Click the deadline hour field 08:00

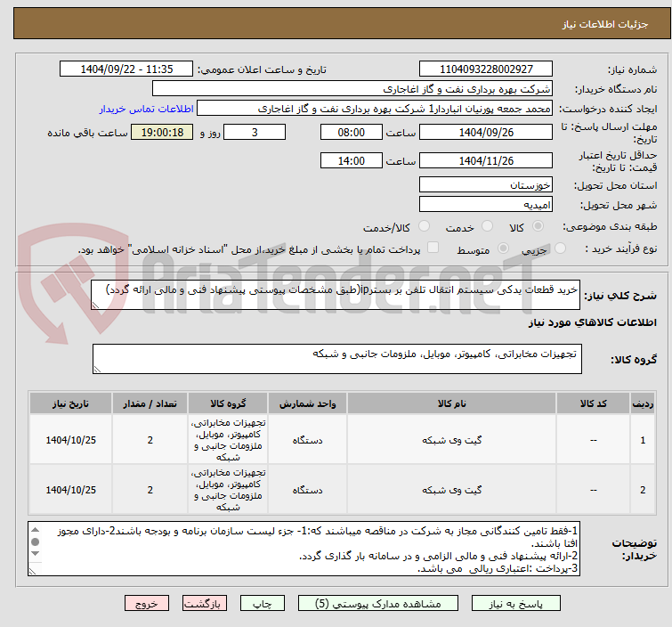(351, 132)
